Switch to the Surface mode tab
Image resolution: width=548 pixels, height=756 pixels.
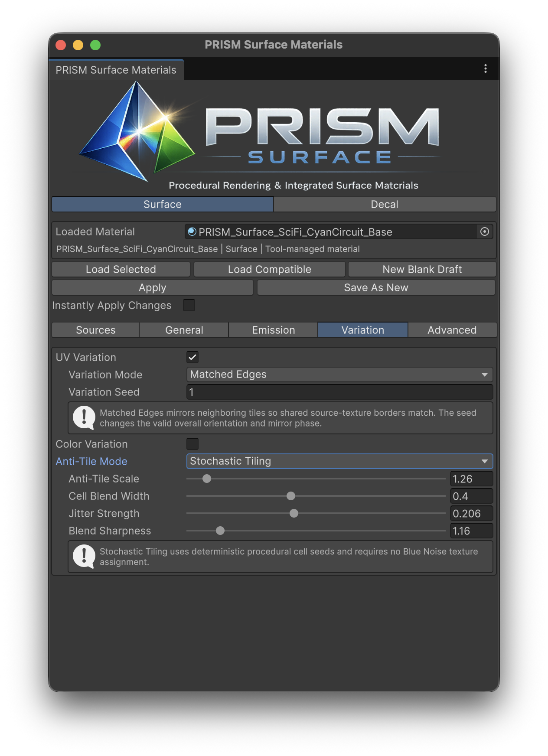[x=163, y=204]
